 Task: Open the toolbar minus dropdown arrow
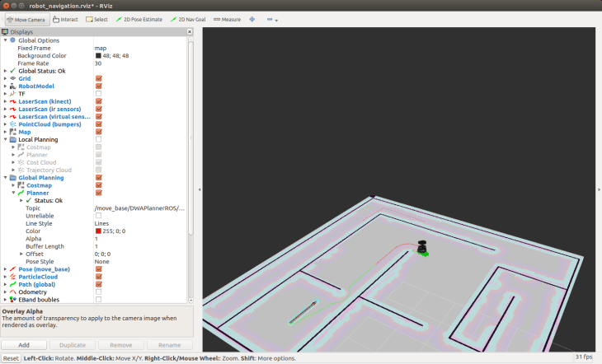pyautogui.click(x=277, y=20)
